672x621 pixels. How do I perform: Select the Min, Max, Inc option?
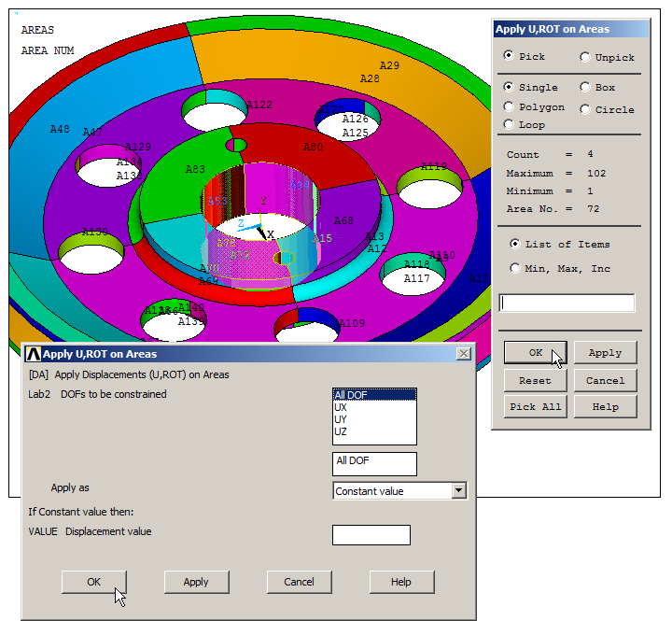[x=515, y=268]
